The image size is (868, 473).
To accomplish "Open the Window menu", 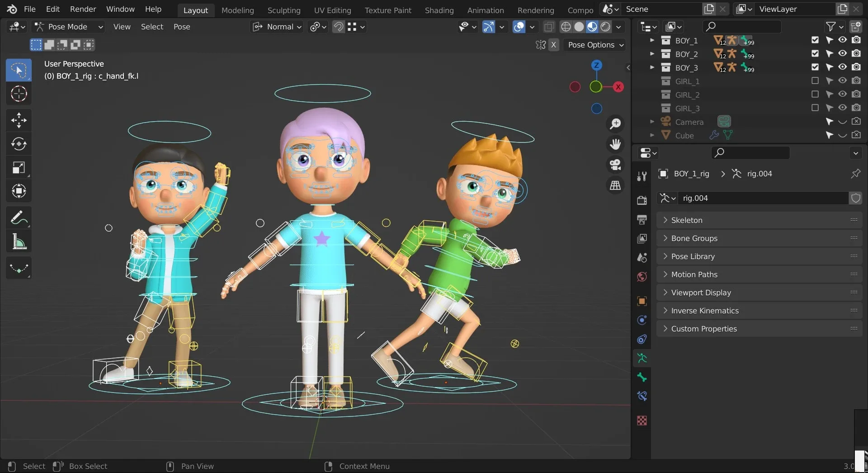I will 120,9.
